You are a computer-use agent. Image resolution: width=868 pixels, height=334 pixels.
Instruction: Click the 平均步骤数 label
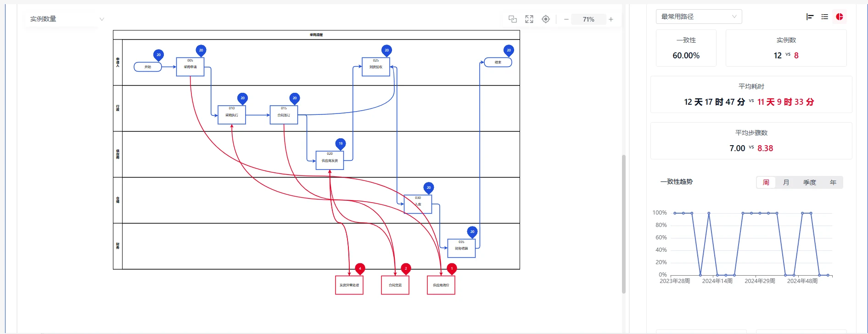[x=751, y=133]
